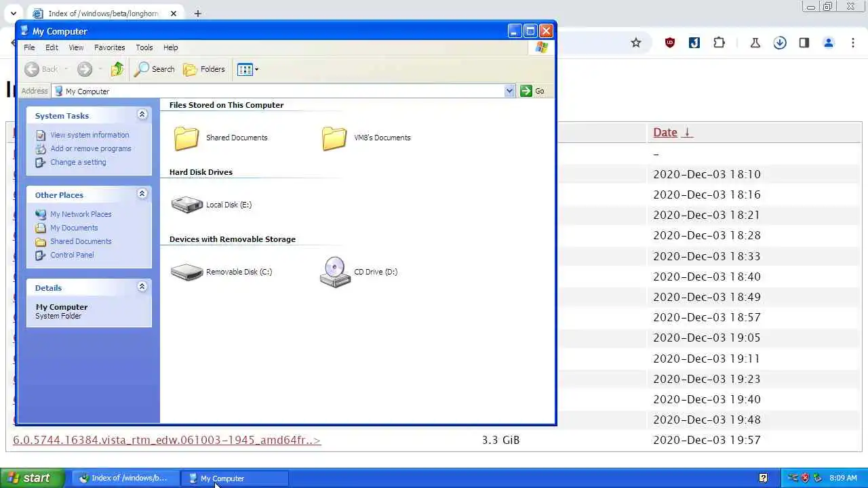The height and width of the screenshot is (488, 868).
Task: Click the Windows flag logo in menu bar
Action: [x=541, y=47]
